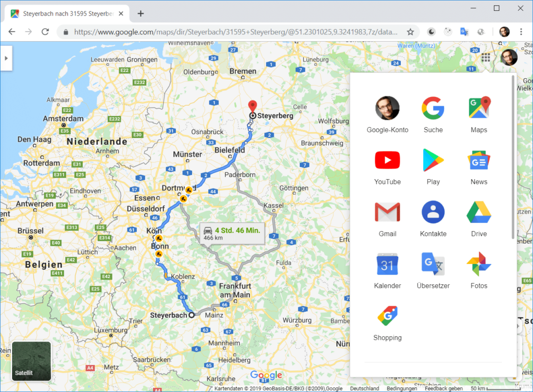The width and height of the screenshot is (533, 392).
Task: Open the Chrome three-dot menu
Action: click(521, 32)
